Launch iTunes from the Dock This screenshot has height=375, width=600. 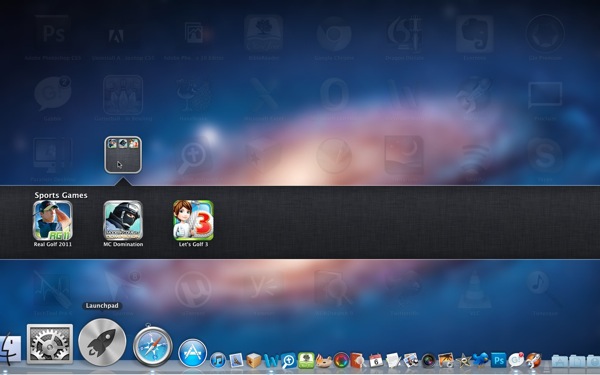coord(218,360)
